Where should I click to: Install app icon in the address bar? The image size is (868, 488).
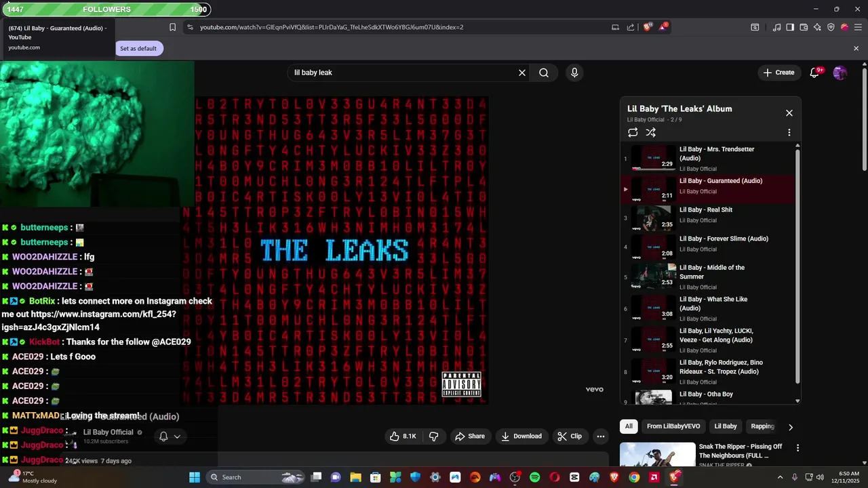pyautogui.click(x=615, y=27)
